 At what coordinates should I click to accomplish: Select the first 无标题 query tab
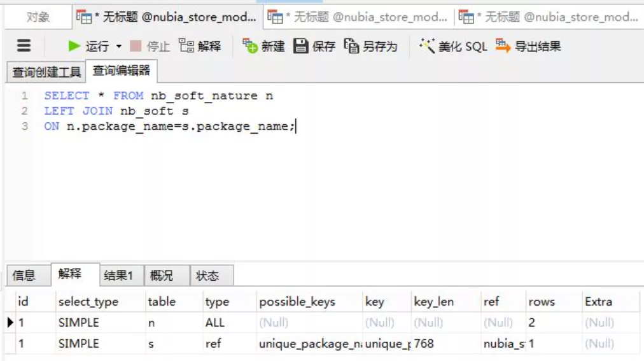167,17
